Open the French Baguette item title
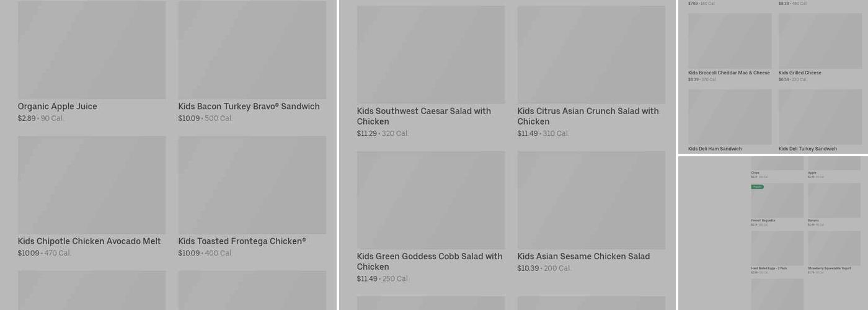The width and height of the screenshot is (868, 310). pyautogui.click(x=763, y=220)
